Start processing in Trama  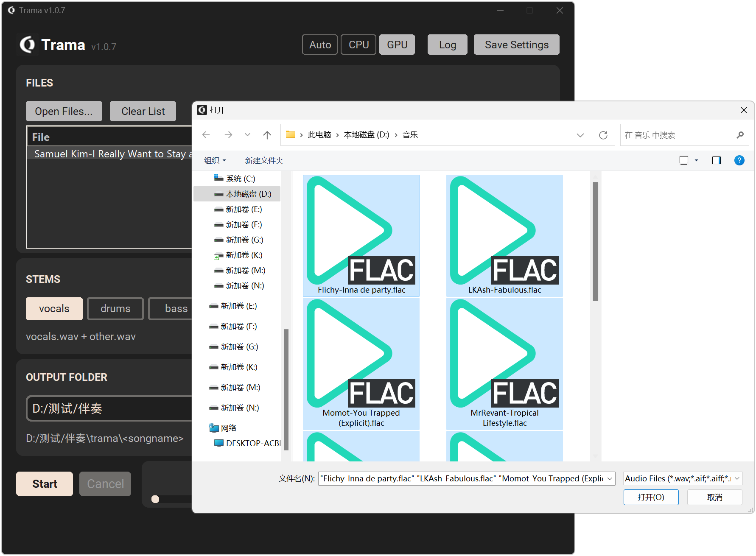click(x=45, y=484)
